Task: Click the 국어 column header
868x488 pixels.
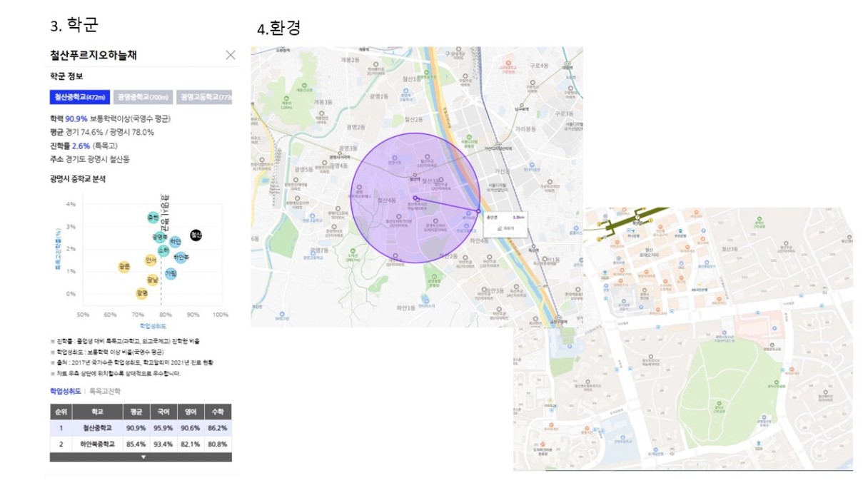Action: coord(163,412)
